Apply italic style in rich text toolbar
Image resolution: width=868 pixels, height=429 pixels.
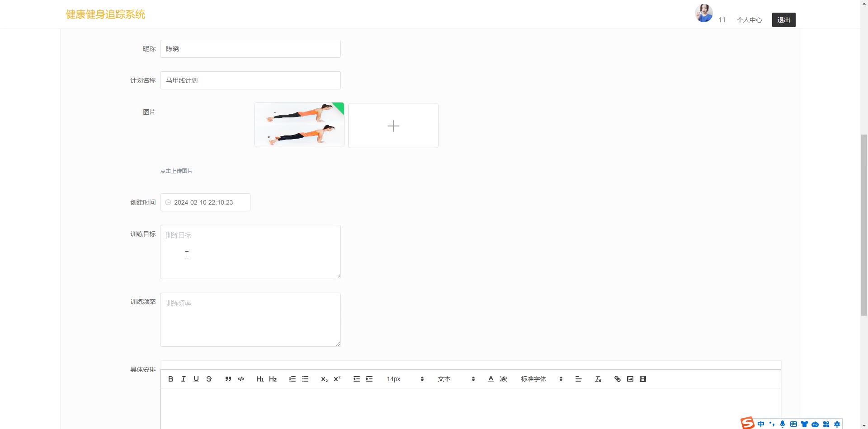coord(183,379)
